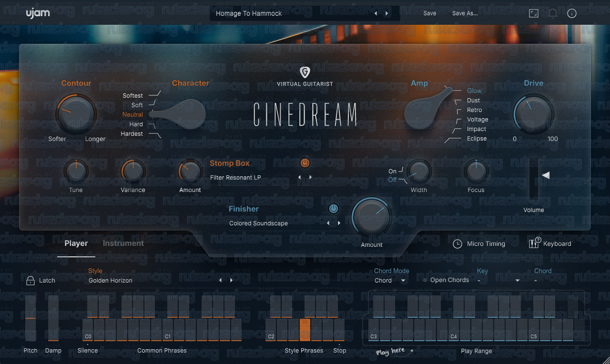Click the Width knob
The image size is (610, 364).
pyautogui.click(x=419, y=171)
